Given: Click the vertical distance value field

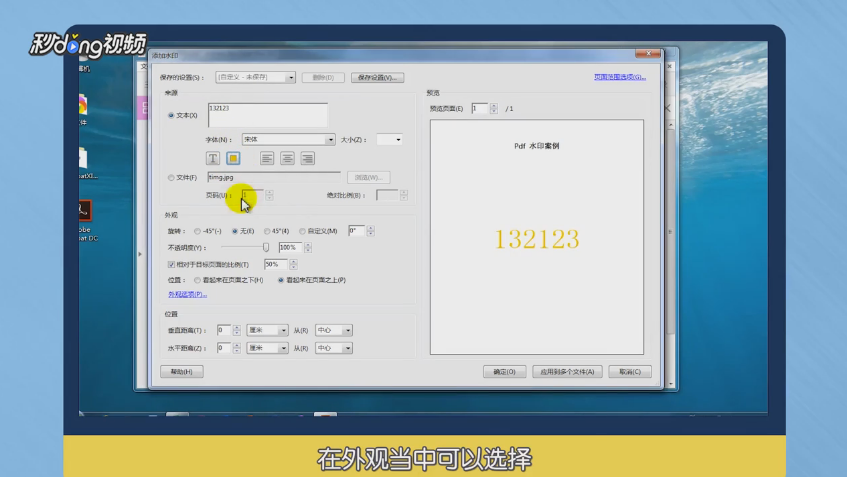Looking at the screenshot, I should [224, 330].
